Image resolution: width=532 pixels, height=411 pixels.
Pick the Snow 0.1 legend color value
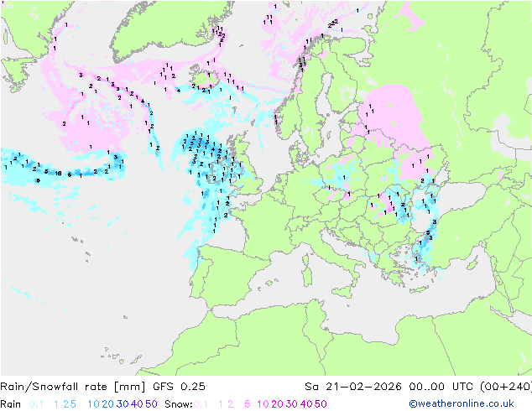pyautogui.click(x=201, y=404)
